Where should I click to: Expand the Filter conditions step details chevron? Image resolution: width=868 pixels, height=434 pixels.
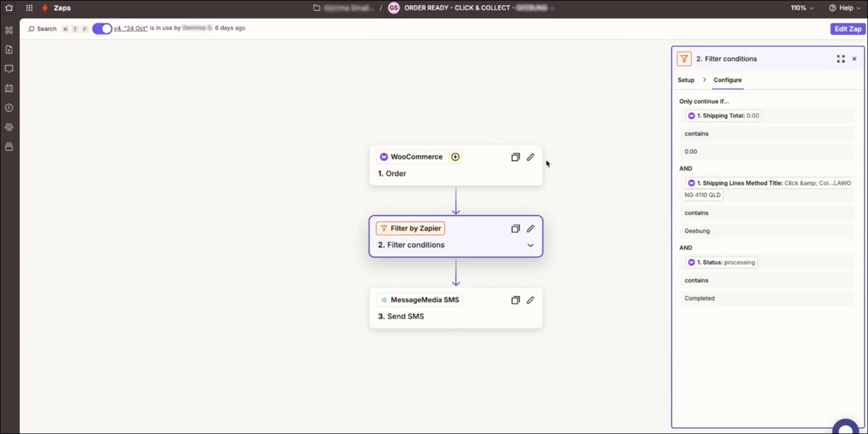point(530,245)
